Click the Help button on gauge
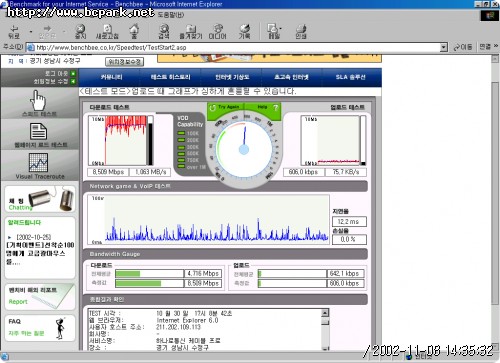Viewport: 500px width, 363px height. click(x=263, y=107)
